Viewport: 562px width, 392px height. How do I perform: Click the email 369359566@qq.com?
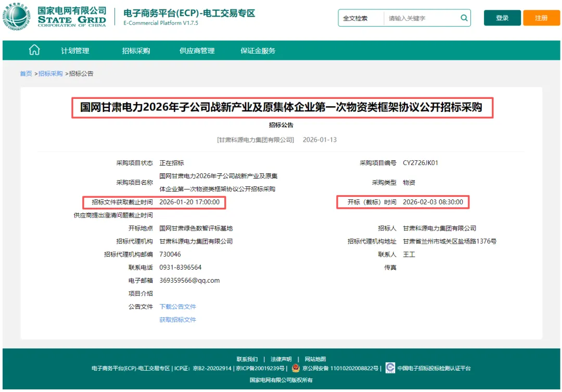coord(189,281)
